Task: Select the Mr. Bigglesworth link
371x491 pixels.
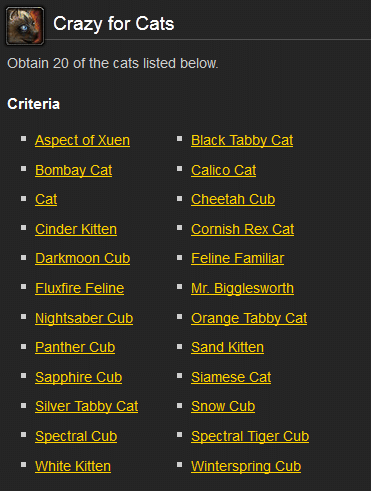Action: 242,288
